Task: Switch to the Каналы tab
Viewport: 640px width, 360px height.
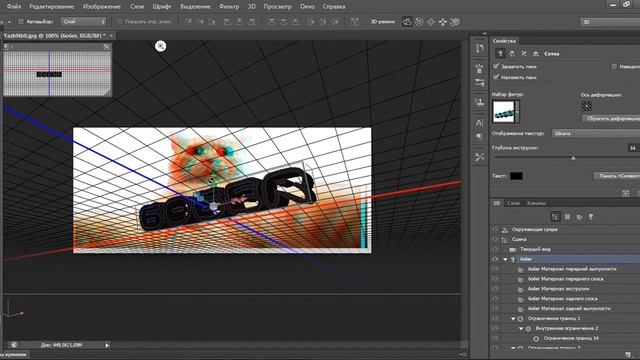Action: pyautogui.click(x=536, y=203)
